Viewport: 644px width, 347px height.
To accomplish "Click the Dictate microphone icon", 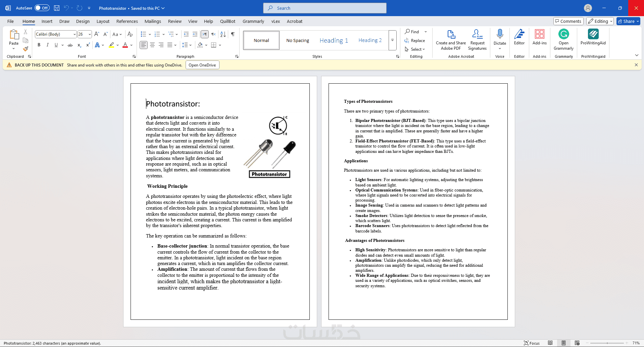I will pos(500,35).
